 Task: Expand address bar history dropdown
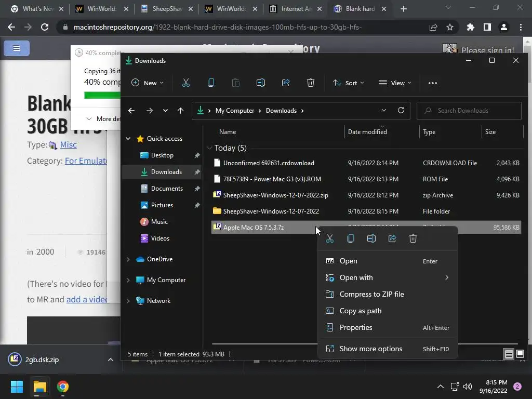(384, 110)
